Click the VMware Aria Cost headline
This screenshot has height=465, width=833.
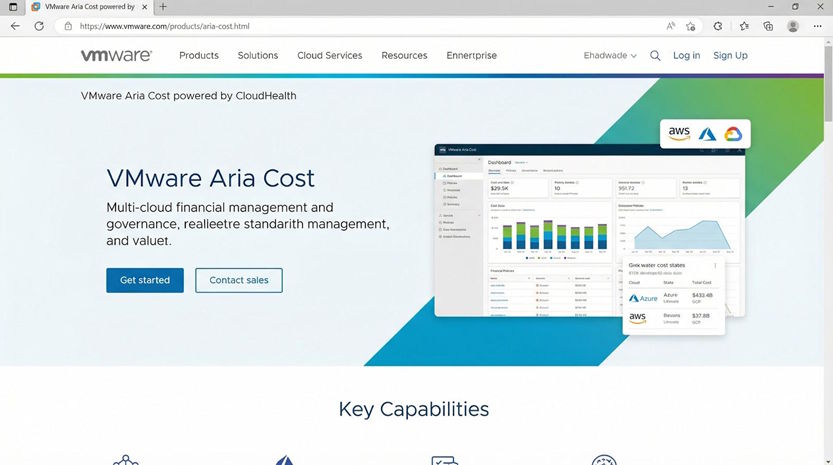210,178
